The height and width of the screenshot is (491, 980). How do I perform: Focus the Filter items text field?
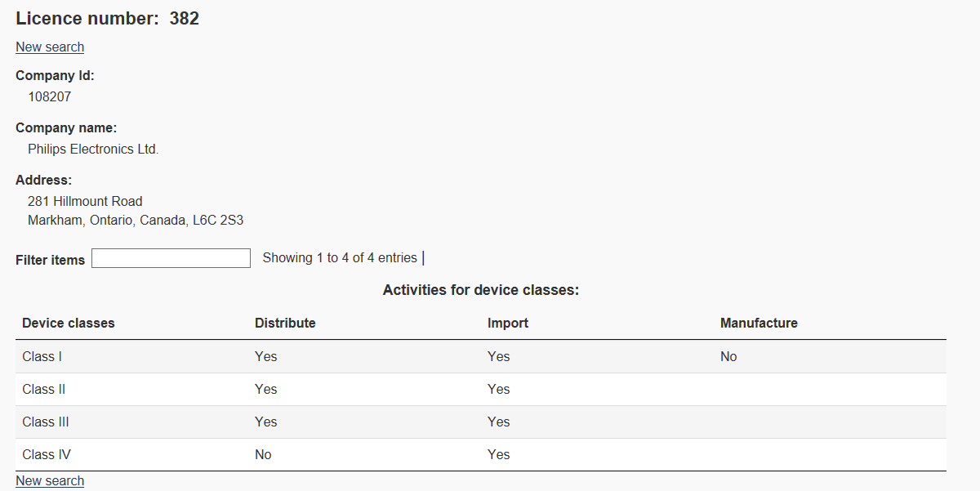[x=171, y=258]
